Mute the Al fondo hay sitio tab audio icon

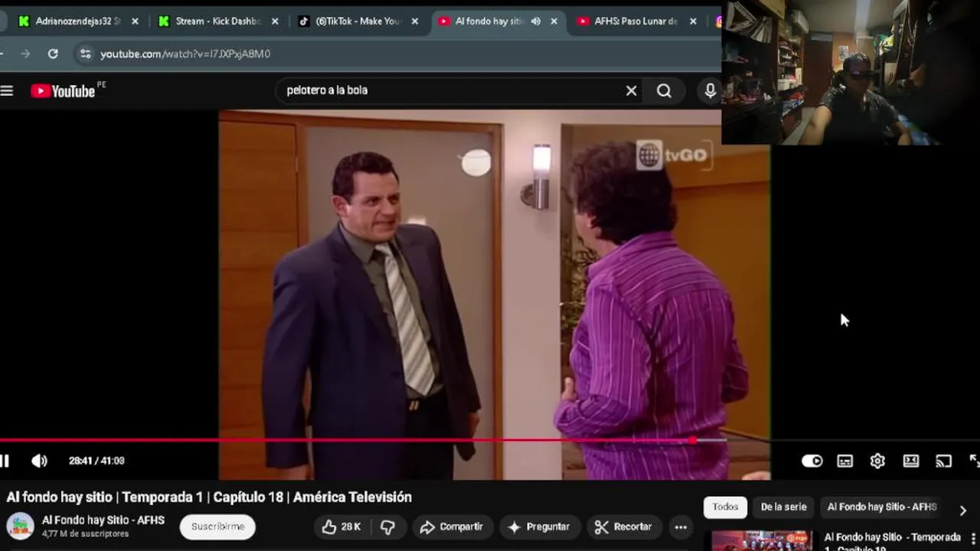click(535, 21)
